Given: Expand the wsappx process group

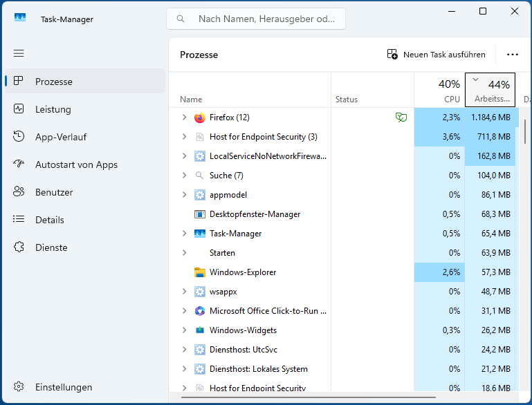Looking at the screenshot, I should [184, 292].
